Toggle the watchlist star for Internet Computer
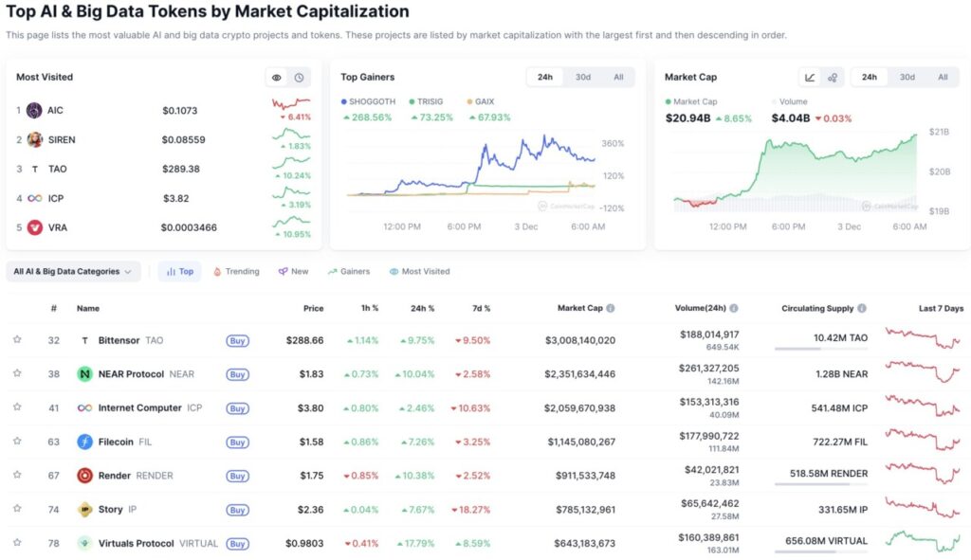The image size is (971, 560). (17, 407)
